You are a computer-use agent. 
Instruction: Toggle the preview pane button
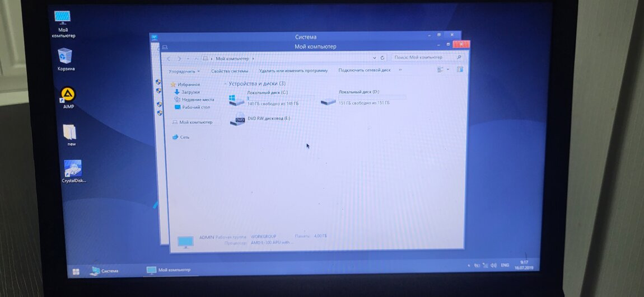(x=460, y=70)
